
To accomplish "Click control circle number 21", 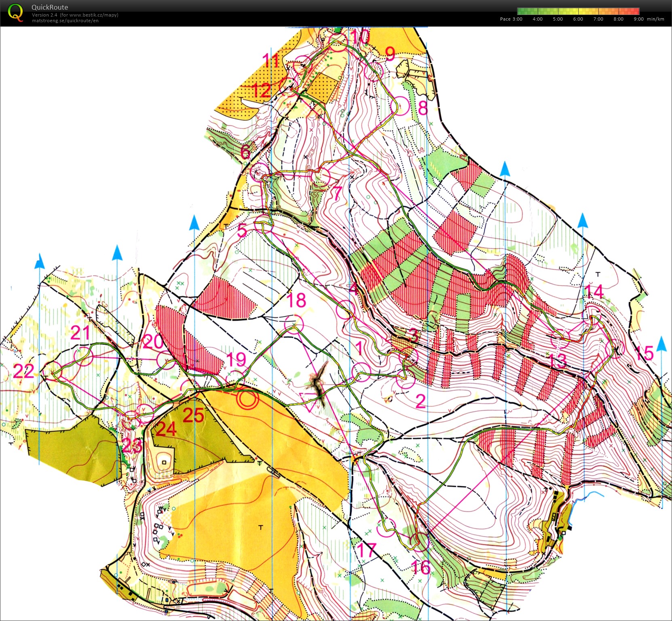I will pos(84,356).
